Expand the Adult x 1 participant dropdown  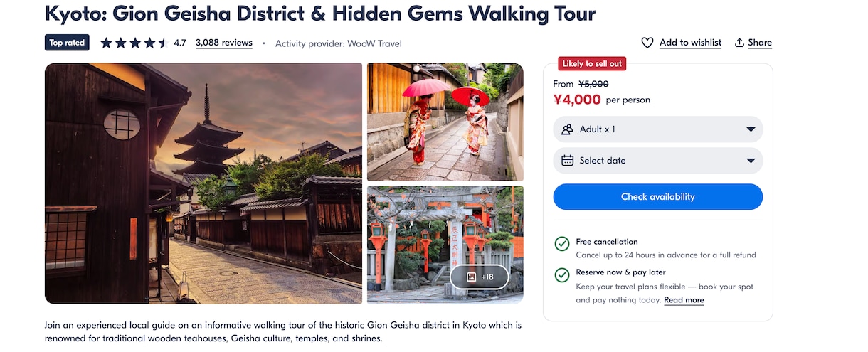tap(658, 129)
